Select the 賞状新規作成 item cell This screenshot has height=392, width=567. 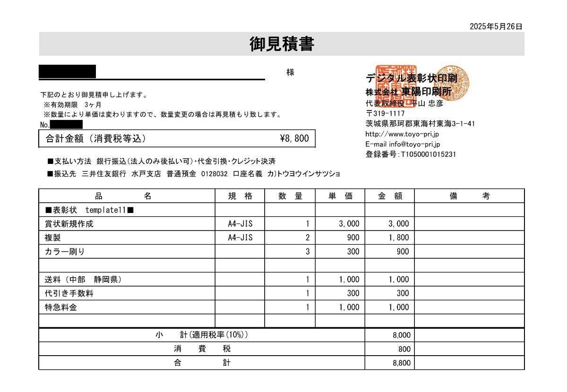point(127,223)
